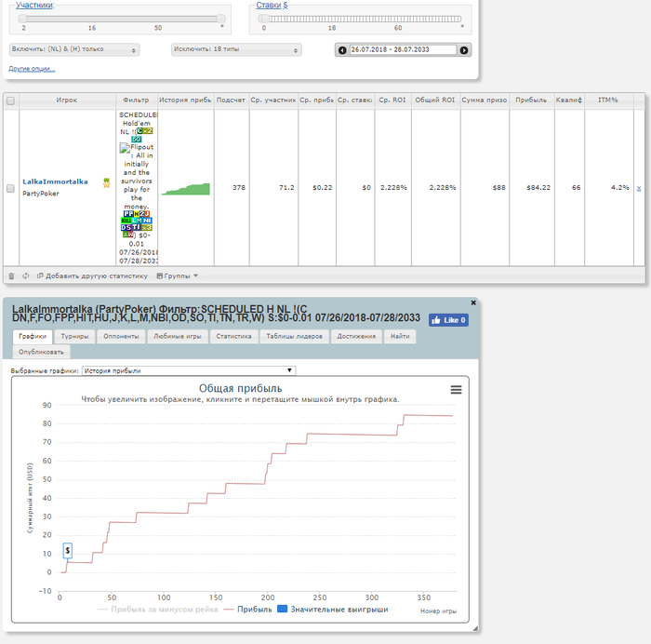Image resolution: width=651 pixels, height=644 pixels.
Task: Switch to the Достижения tab
Action: (x=356, y=337)
